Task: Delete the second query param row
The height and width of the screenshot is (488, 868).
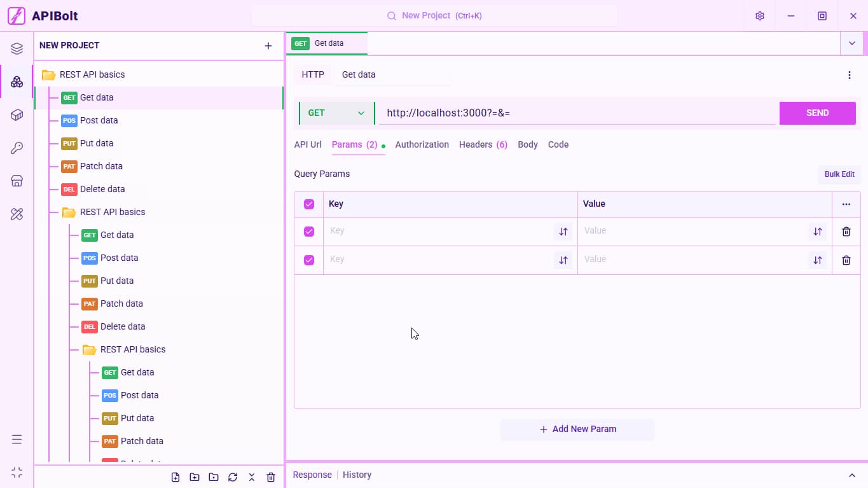Action: [x=846, y=260]
